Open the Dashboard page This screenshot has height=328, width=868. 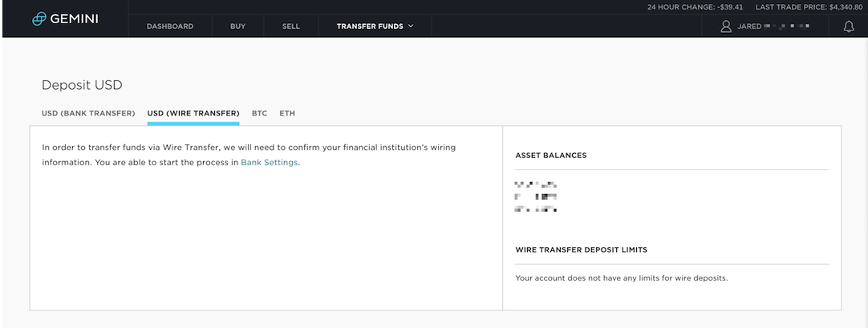coord(170,26)
